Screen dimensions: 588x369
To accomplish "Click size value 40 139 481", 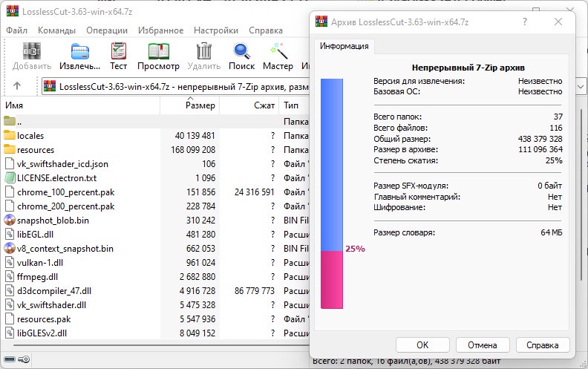I will tap(195, 135).
